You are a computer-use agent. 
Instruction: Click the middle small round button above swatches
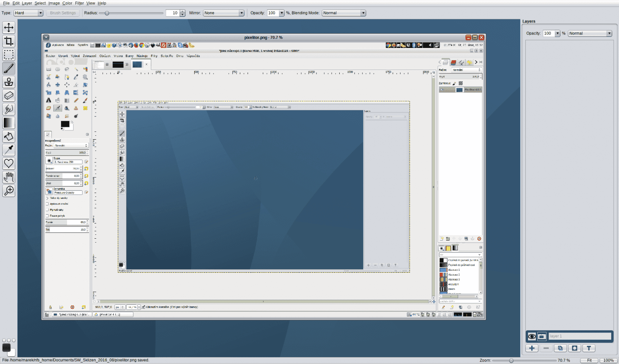[9, 340]
